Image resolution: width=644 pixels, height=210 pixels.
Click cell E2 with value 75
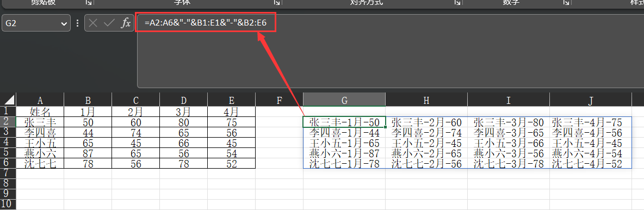click(232, 122)
